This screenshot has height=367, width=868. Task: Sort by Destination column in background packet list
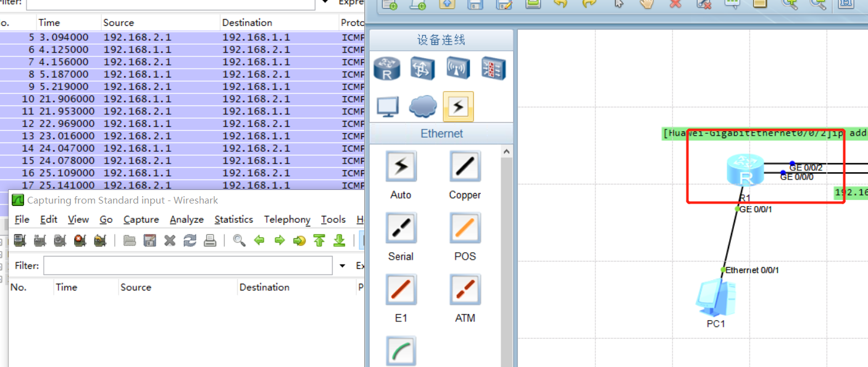280,23
